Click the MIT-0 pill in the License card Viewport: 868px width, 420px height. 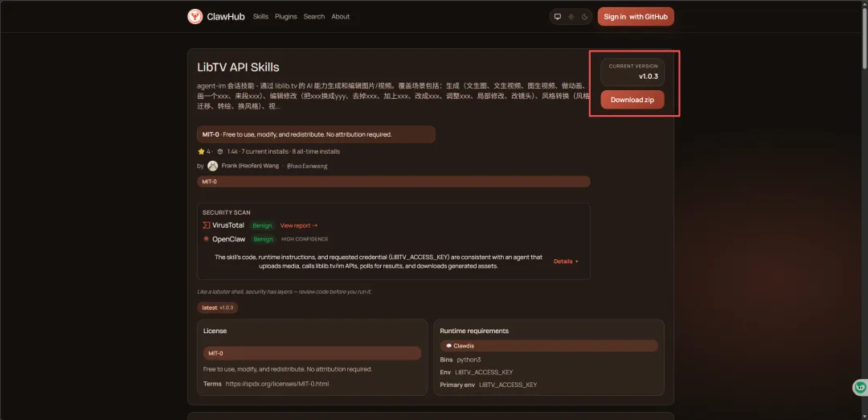click(x=312, y=353)
